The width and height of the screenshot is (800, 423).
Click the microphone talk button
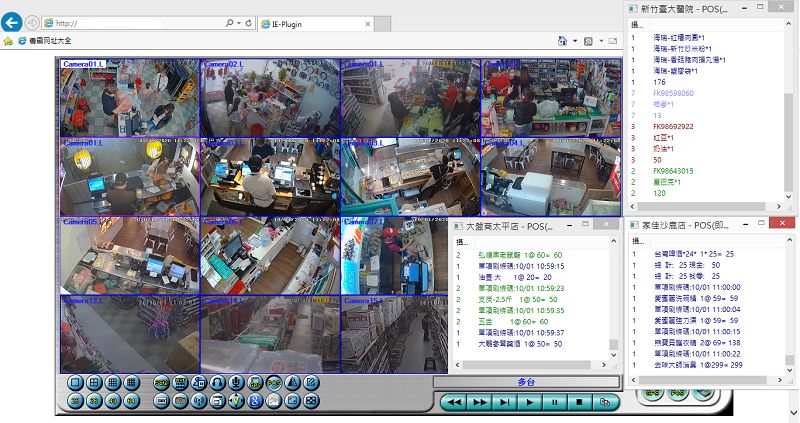click(235, 382)
